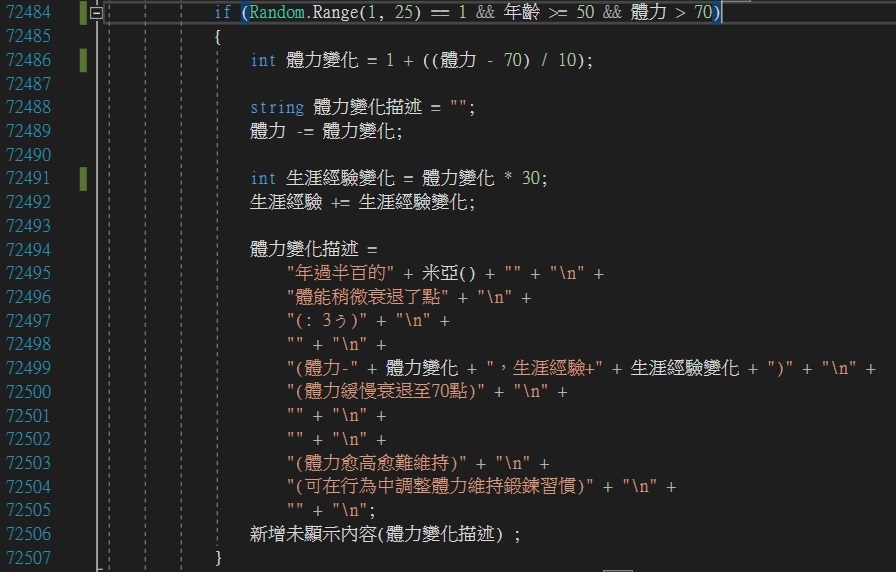The width and height of the screenshot is (896, 572).
Task: Collapse the if-block at line 72484
Action: pyautogui.click(x=96, y=14)
